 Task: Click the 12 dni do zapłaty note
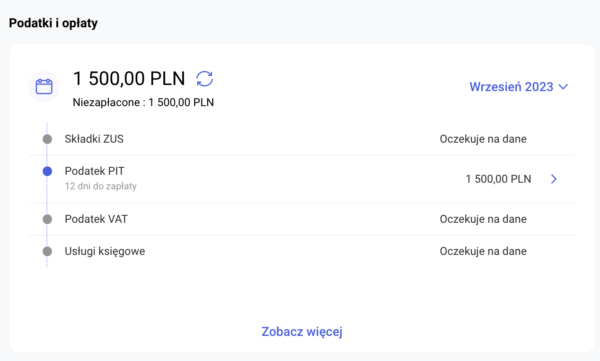pos(101,186)
